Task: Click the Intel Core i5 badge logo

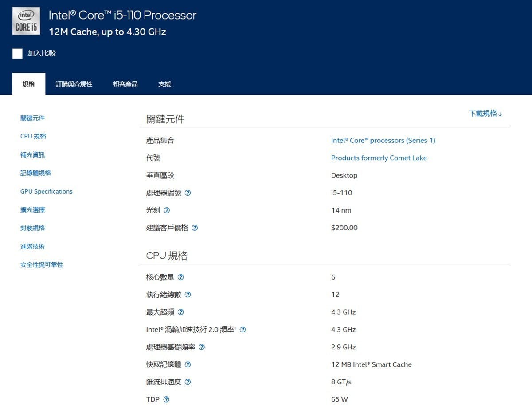Action: pos(26,21)
